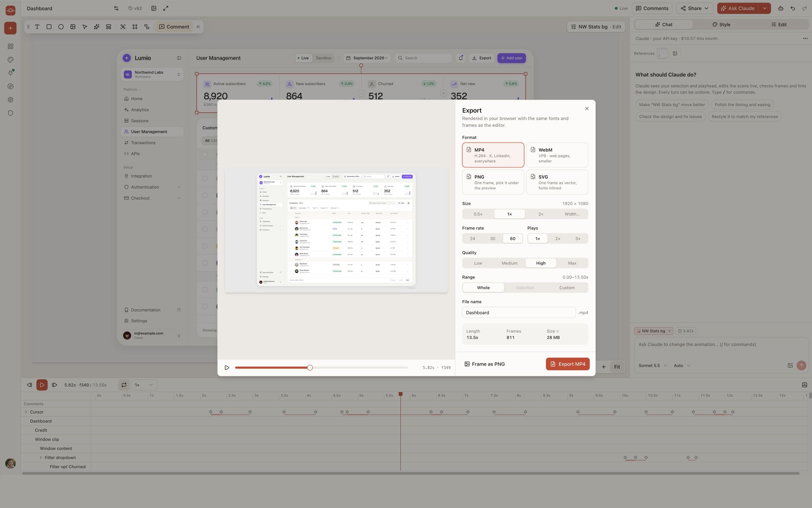Click the fullscreen expand arrows icon
Screen dimensions: 812x508
coord(166,8)
